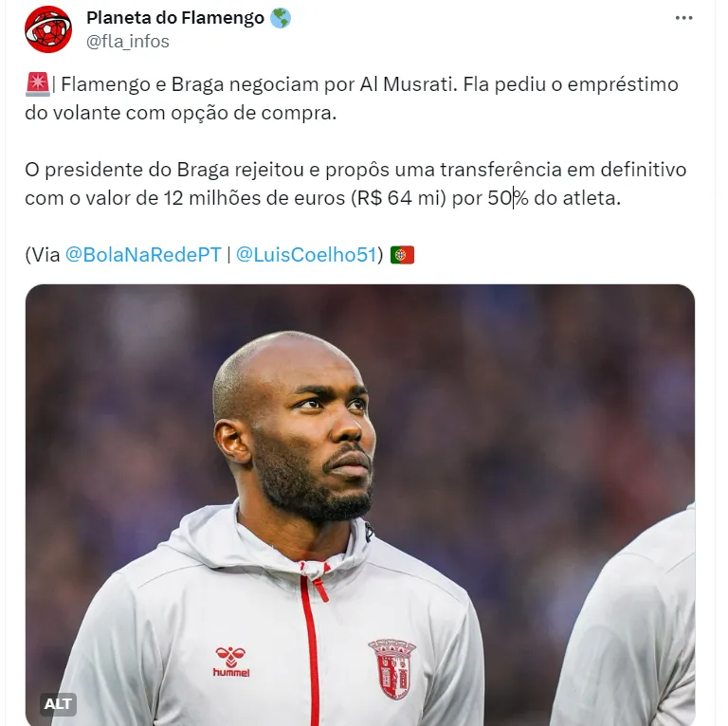
Task: Click the @fla_infos handle
Action: pyautogui.click(x=128, y=42)
